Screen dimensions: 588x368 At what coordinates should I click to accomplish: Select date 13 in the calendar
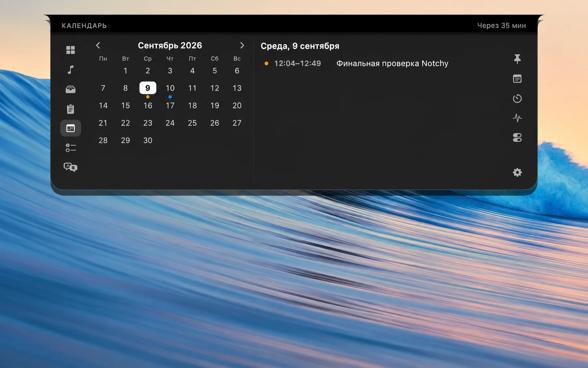(x=237, y=88)
